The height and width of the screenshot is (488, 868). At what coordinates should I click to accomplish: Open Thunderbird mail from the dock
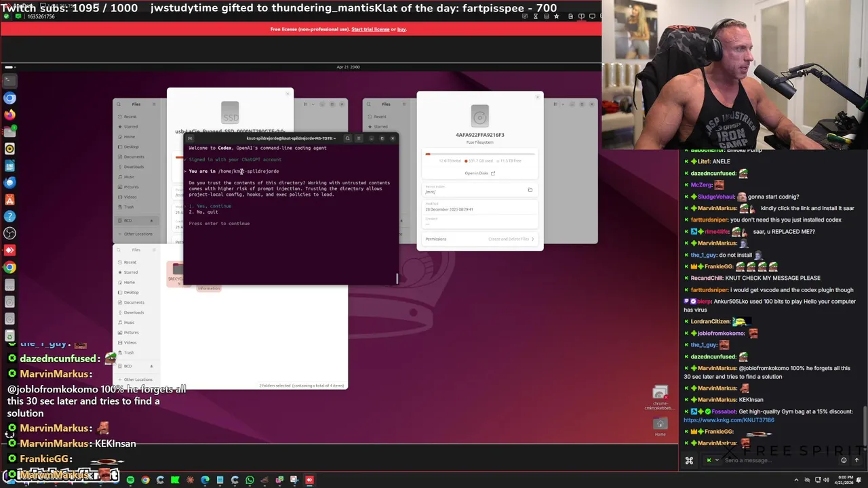click(x=9, y=183)
